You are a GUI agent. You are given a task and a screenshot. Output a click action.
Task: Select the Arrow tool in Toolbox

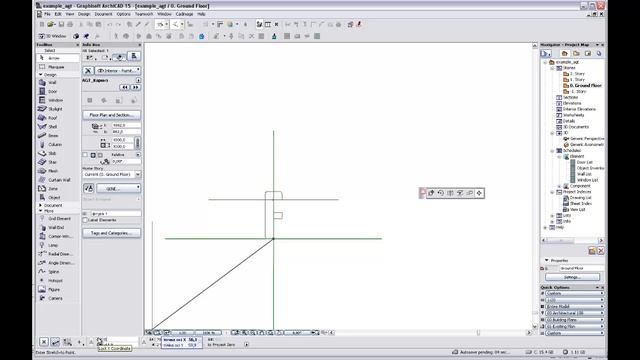coord(58,58)
